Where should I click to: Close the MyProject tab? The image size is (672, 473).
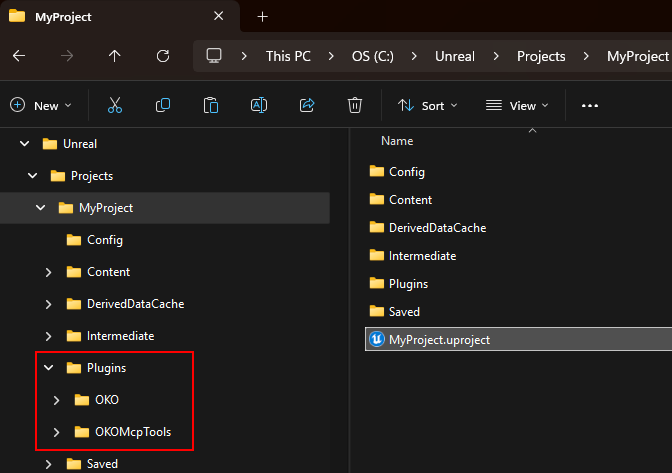click(x=219, y=16)
